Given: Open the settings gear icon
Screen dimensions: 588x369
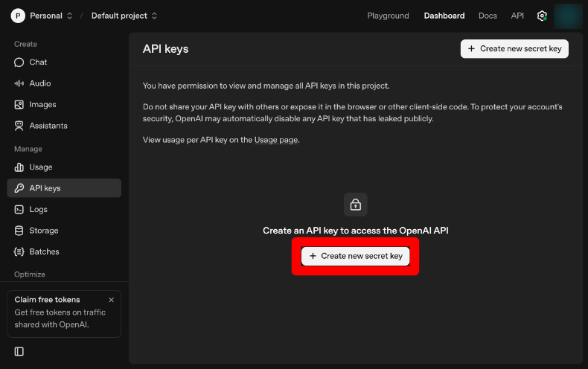Looking at the screenshot, I should (x=542, y=16).
